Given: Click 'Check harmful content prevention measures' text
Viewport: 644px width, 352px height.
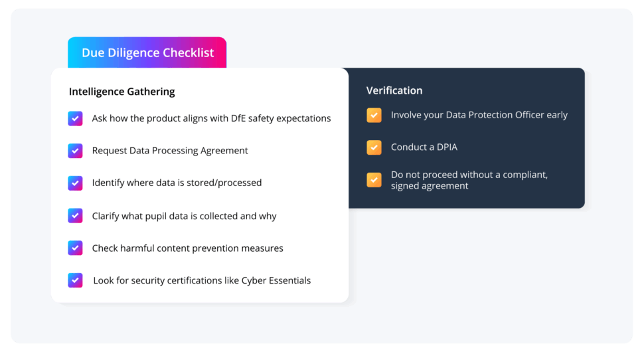Looking at the screenshot, I should pyautogui.click(x=187, y=248).
